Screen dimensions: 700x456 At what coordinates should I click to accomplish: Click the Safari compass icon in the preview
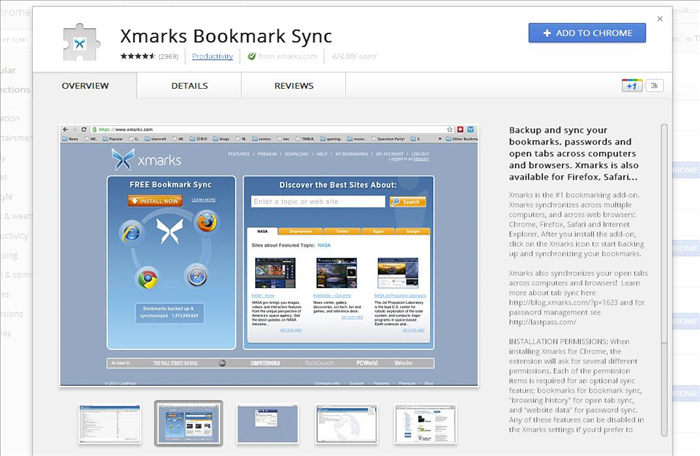[x=197, y=276]
